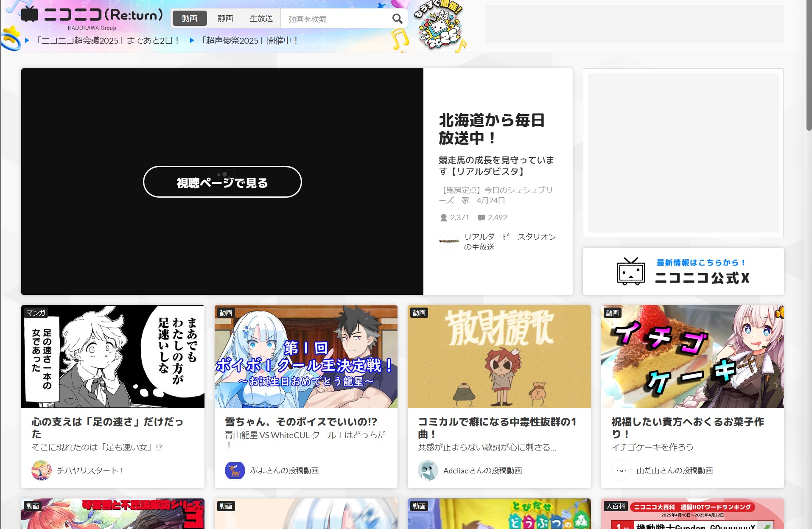Select the 動画 search tab

pos(190,18)
